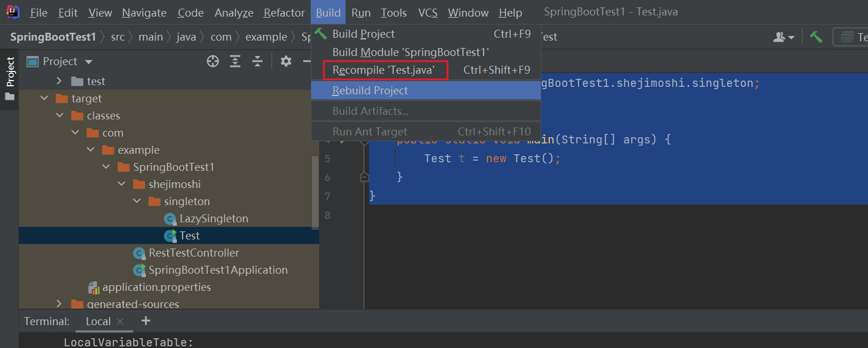
Task: Click the SpringBootTest1 breadcrumb
Action: (53, 37)
